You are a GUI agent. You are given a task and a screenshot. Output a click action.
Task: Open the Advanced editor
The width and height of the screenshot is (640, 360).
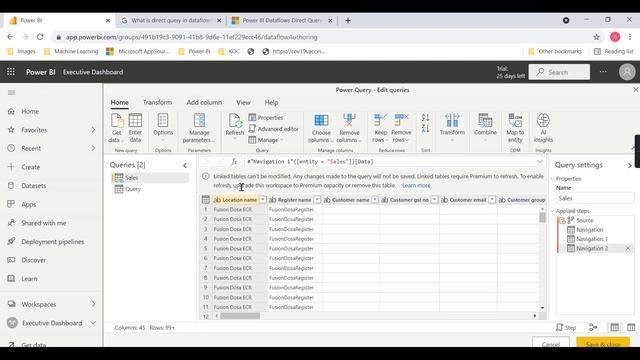tap(273, 129)
